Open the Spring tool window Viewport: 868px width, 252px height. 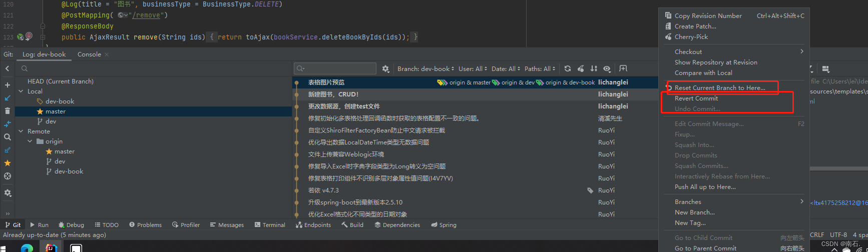(x=444, y=225)
